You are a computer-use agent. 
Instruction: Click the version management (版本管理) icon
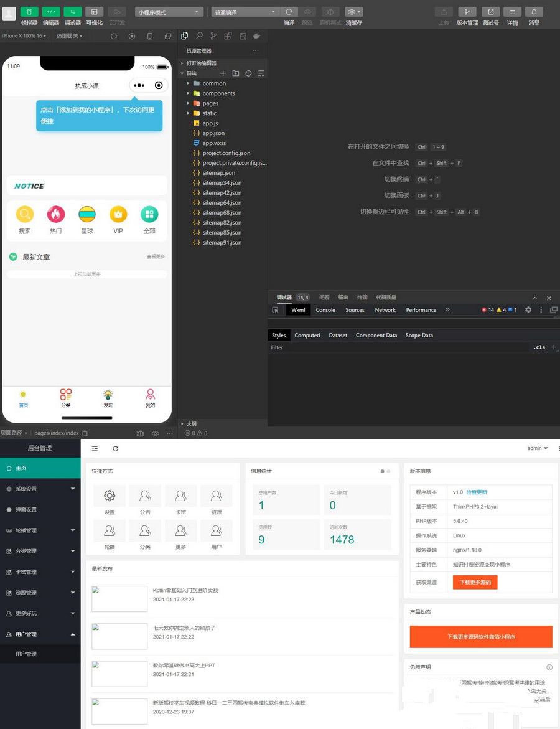pos(467,12)
